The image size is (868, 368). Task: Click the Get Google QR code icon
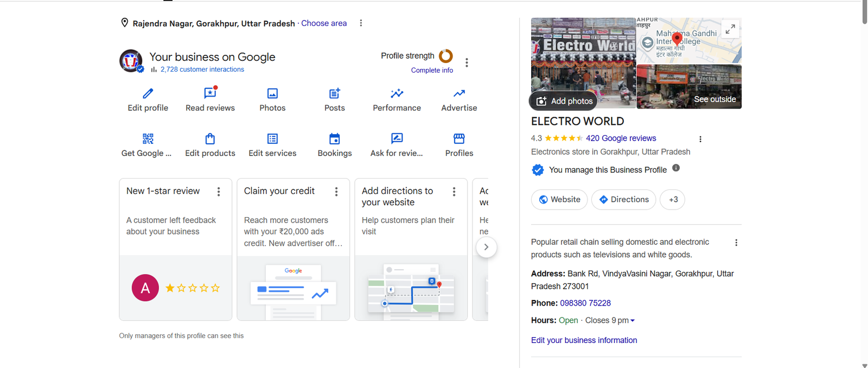tap(148, 138)
